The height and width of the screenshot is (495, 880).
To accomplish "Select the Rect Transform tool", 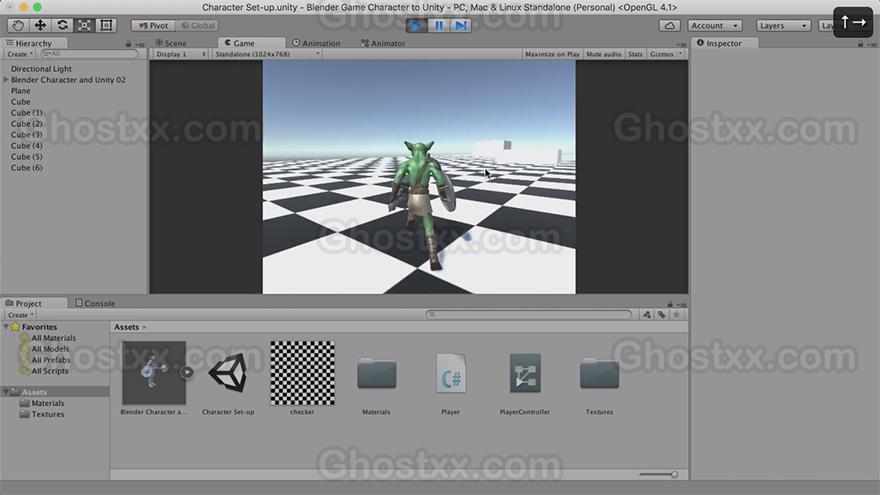I will [x=106, y=25].
